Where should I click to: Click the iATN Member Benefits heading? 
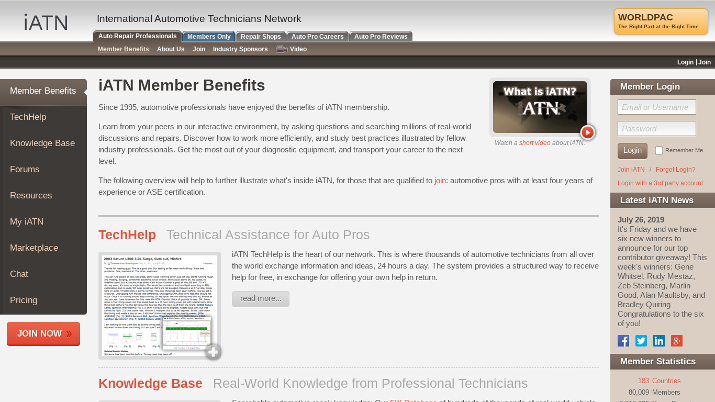(x=181, y=86)
